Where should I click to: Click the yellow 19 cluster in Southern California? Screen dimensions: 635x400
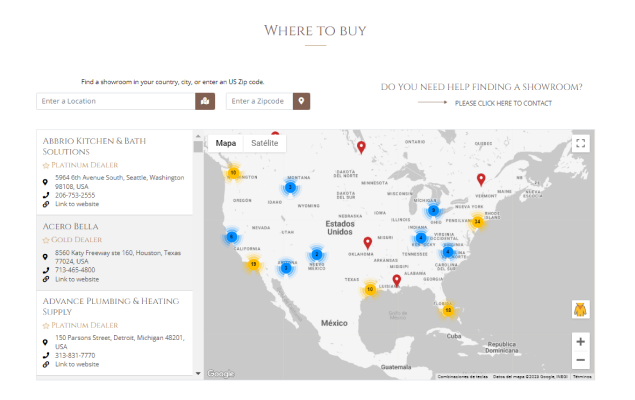coord(253,265)
